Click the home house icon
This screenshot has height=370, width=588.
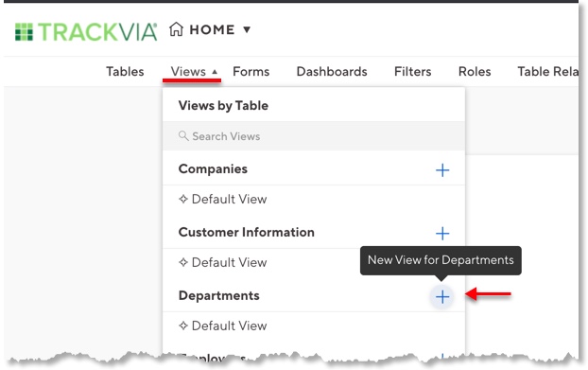[176, 29]
